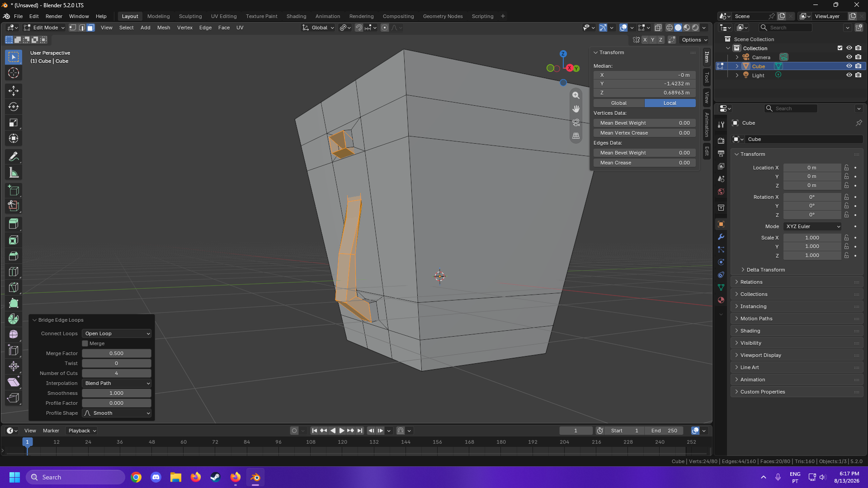Viewport: 868px width, 488px height.
Task: Click the Number of Cuts field
Action: coord(117,373)
